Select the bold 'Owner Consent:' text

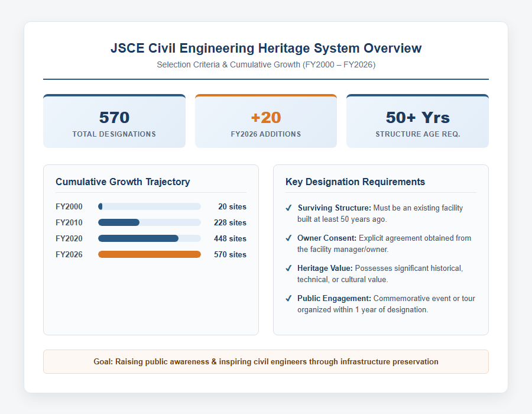pyautogui.click(x=327, y=238)
